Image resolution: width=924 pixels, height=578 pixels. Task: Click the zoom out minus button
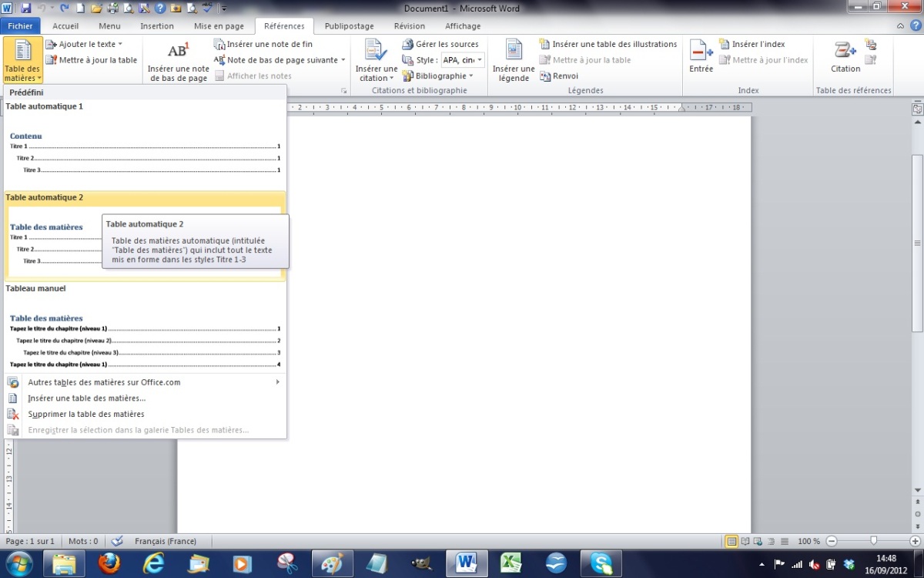[831, 541]
